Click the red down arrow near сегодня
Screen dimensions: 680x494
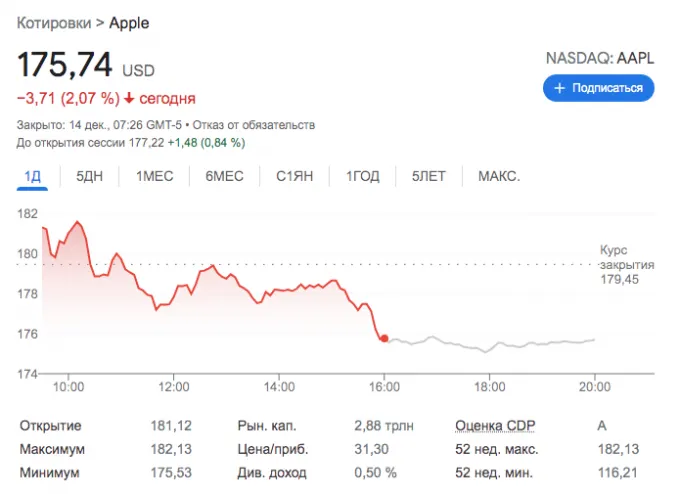129,98
